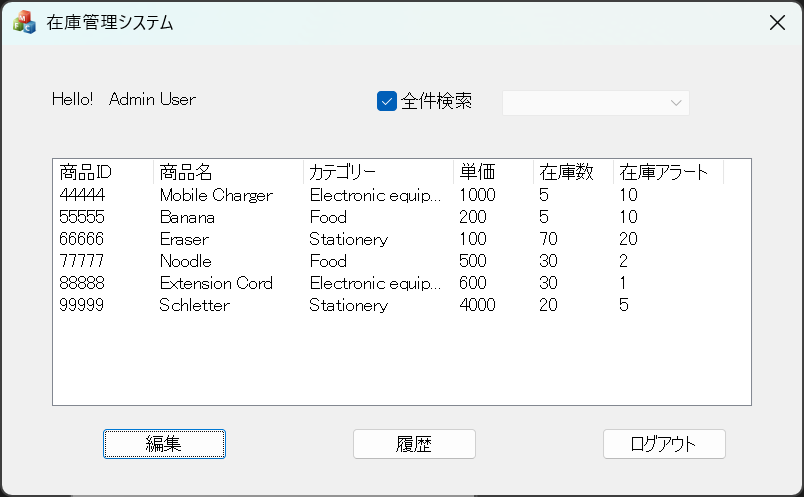Click the app icon in title bar
The width and height of the screenshot is (804, 497).
(x=24, y=22)
